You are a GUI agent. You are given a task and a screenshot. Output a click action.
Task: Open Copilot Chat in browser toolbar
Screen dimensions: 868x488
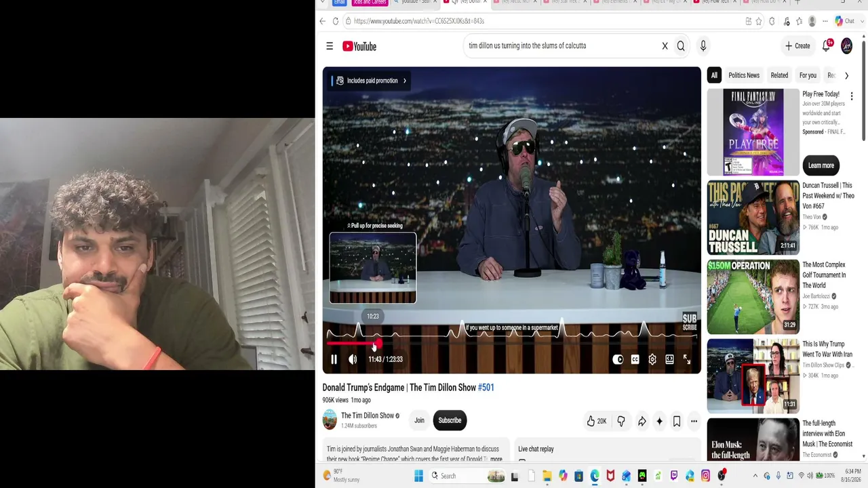tap(844, 21)
